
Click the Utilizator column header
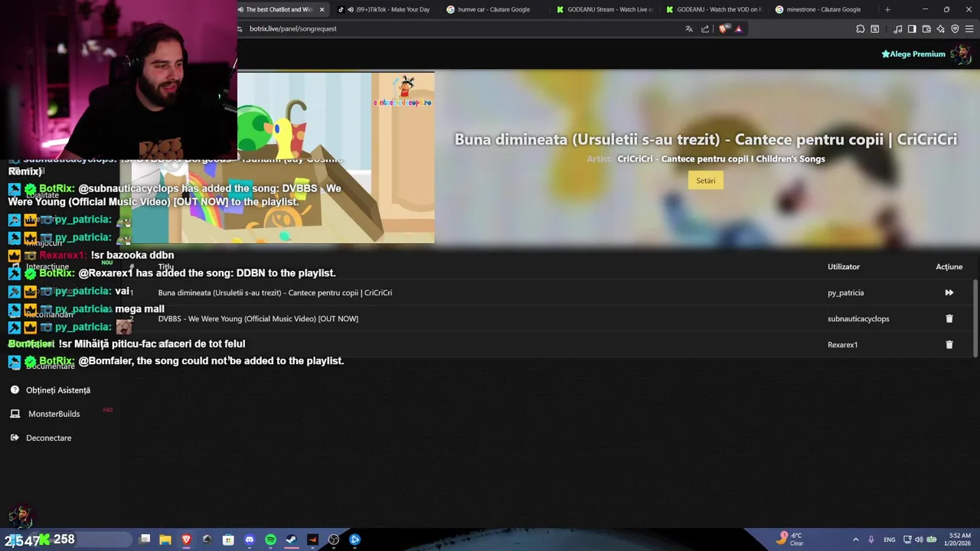(x=844, y=266)
